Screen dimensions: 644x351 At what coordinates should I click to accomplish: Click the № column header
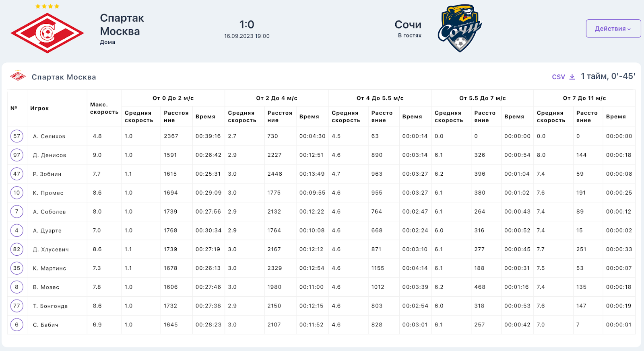tap(14, 108)
